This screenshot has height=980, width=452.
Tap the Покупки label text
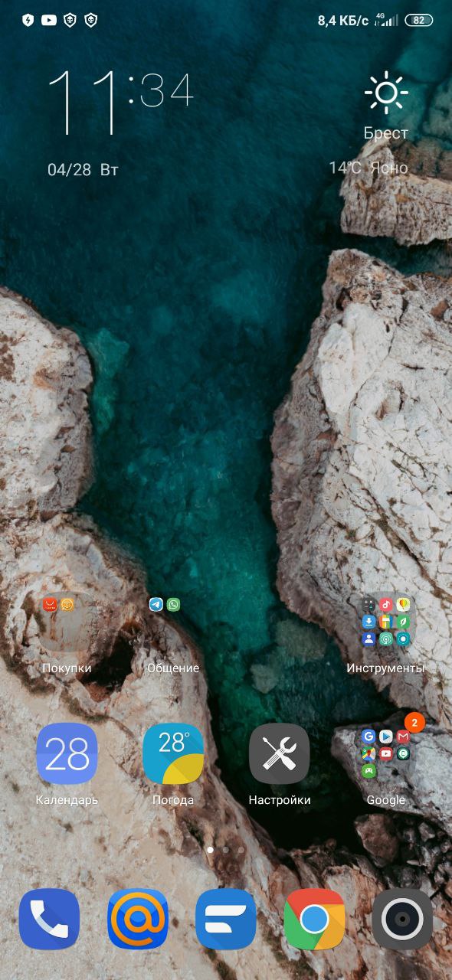click(67, 668)
